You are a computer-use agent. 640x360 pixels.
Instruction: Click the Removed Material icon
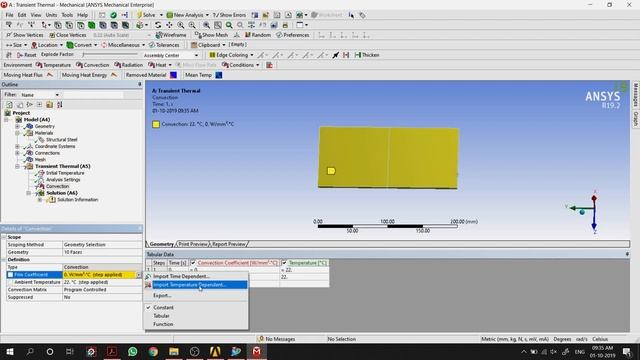173,75
